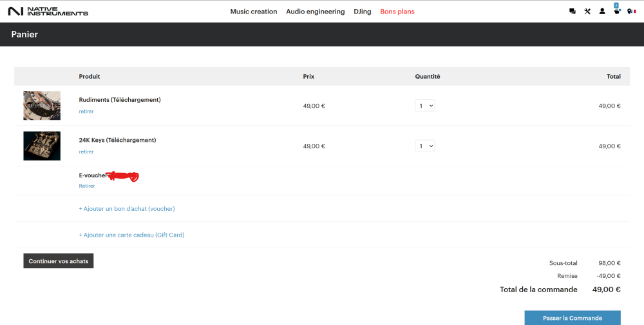The image size is (644, 325).
Task: Open the chat/community speech bubbles icon
Action: 572,12
